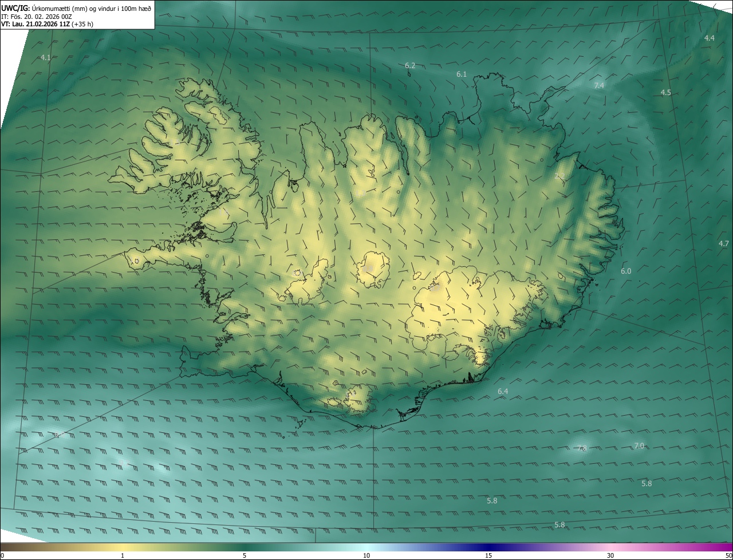Select the "IT: Fös. 20. 02. 2026 00Z" initialization time line
This screenshot has height=560, width=733.
click(x=36, y=16)
